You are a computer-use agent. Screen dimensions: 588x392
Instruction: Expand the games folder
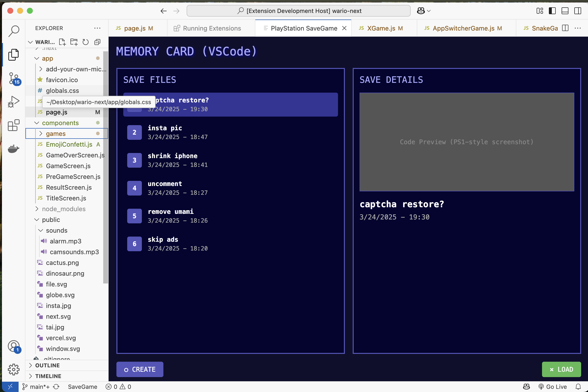click(56, 133)
